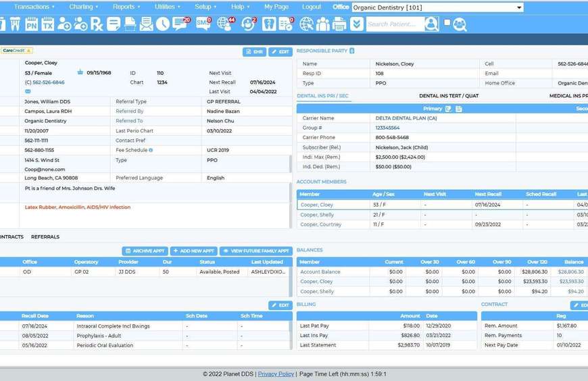Switch to Dental Ins Tert / Quat tab

click(x=448, y=96)
